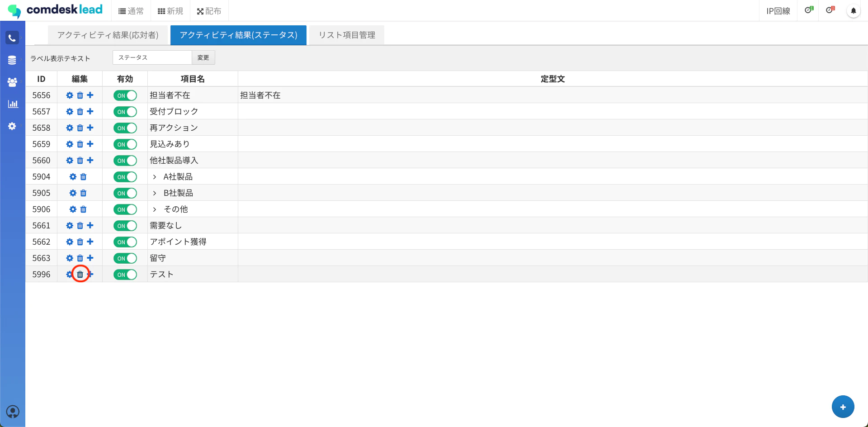
Task: Click the comdesk lead logo
Action: click(x=55, y=10)
